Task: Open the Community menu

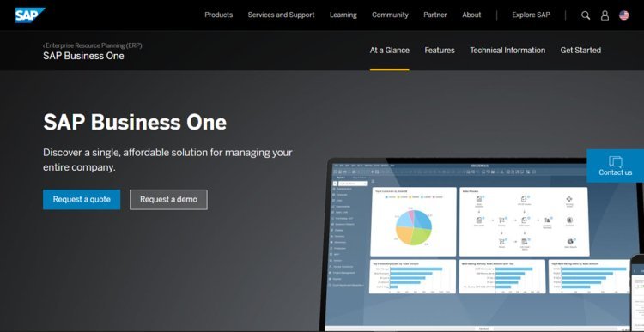Action: pos(390,15)
